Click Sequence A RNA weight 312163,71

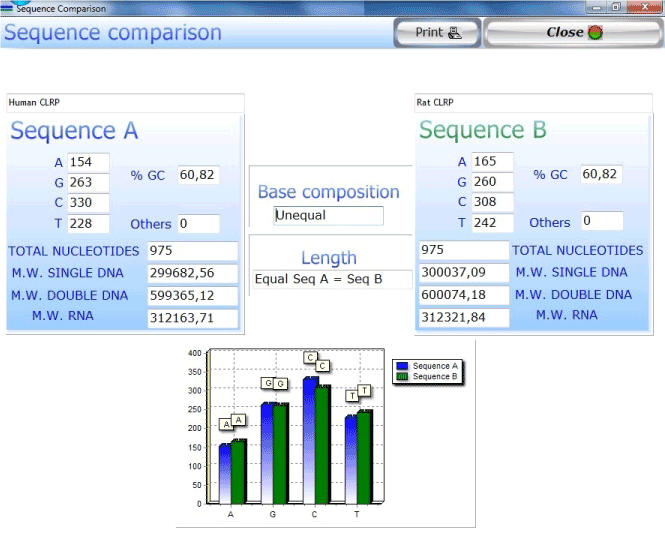[x=193, y=318]
